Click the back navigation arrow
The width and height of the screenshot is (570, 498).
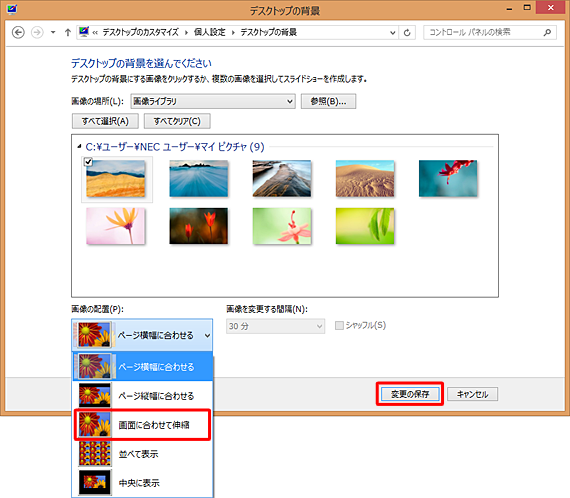(x=18, y=32)
